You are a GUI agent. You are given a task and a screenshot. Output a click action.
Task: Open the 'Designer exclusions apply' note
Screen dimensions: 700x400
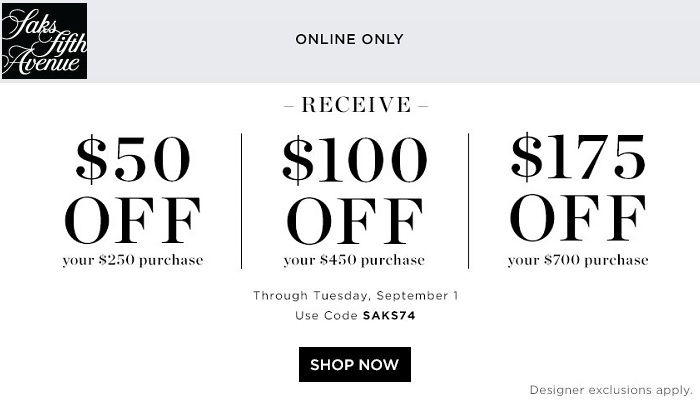tap(610, 389)
